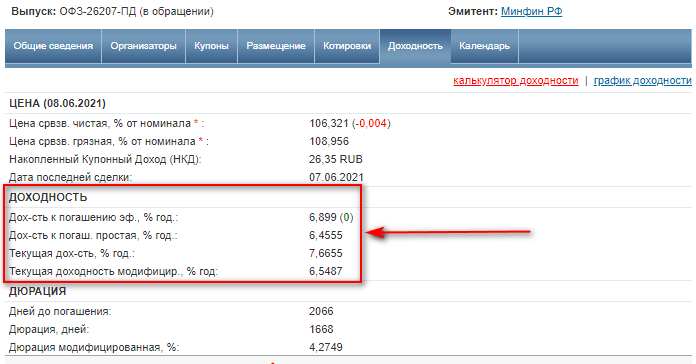Click the Выпуск ОФЗ-26207-ПД title text

(113, 12)
